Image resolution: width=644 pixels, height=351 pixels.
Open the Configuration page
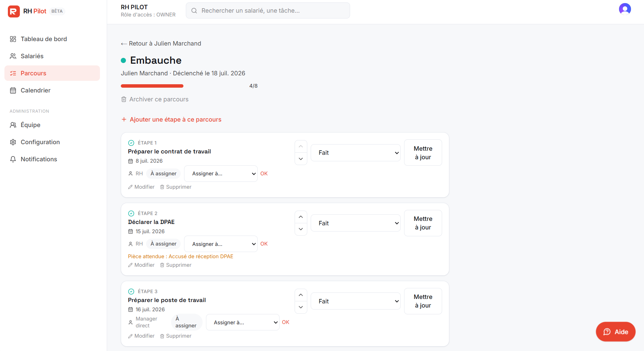[52, 142]
